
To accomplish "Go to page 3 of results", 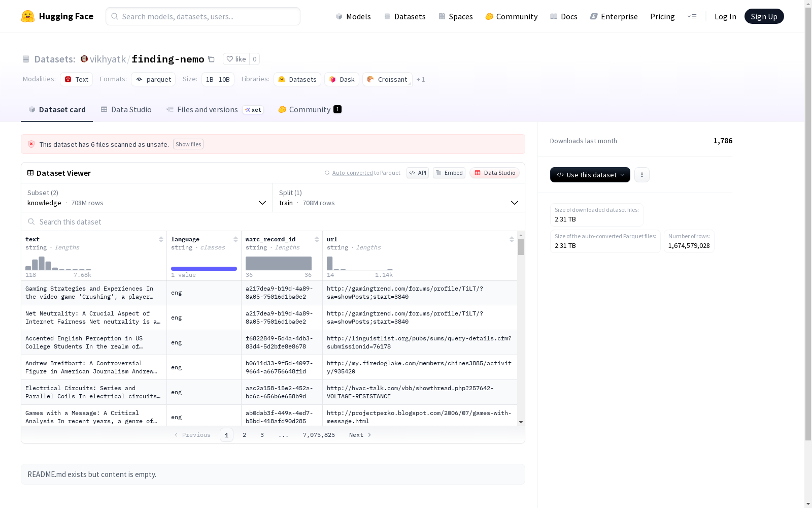I will (262, 435).
